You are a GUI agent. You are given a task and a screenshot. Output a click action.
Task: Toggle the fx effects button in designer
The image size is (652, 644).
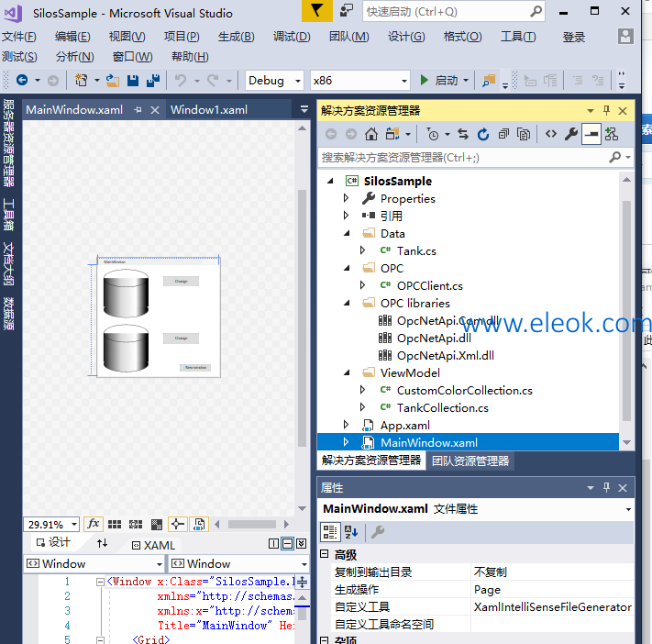pyautogui.click(x=94, y=524)
